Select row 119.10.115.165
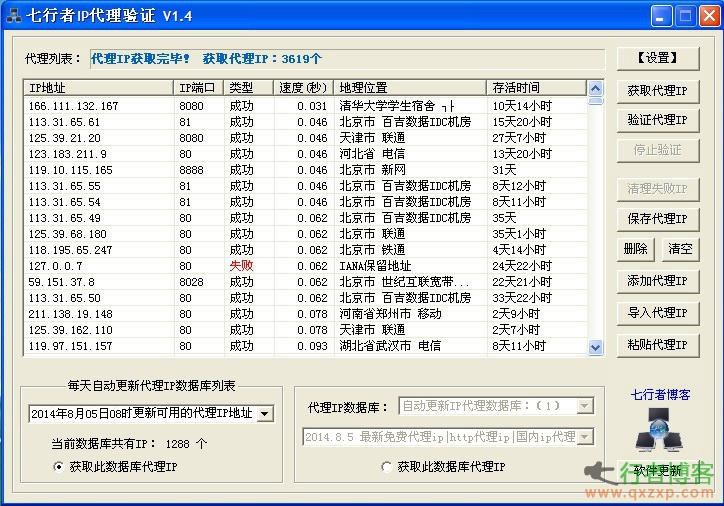 coord(305,170)
